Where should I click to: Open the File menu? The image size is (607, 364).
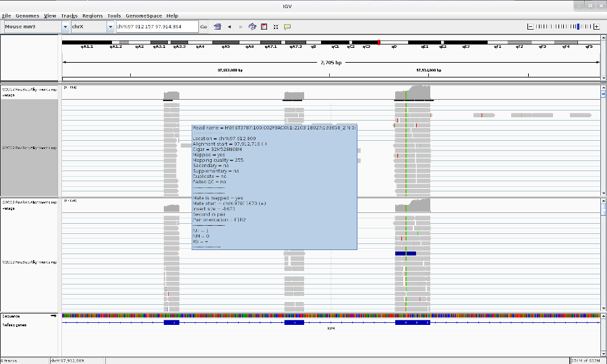coord(6,16)
